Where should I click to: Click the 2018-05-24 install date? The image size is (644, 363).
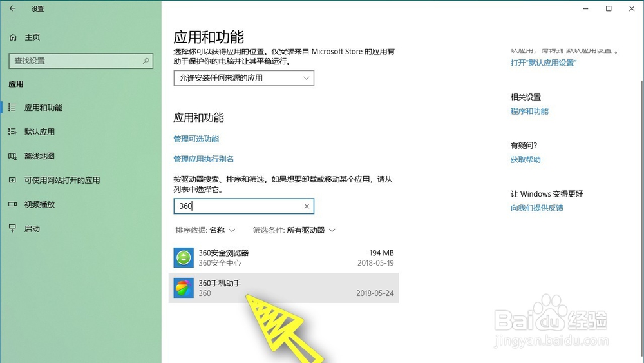[x=375, y=293]
